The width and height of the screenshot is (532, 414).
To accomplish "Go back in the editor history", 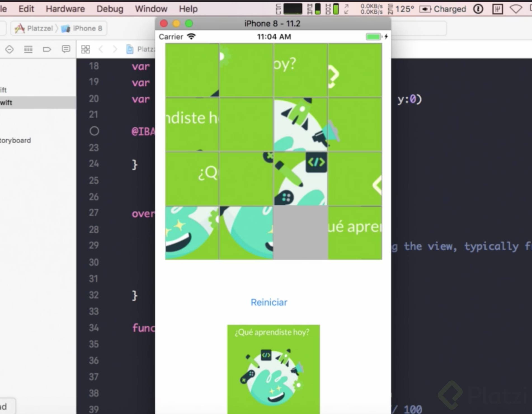I will 101,49.
